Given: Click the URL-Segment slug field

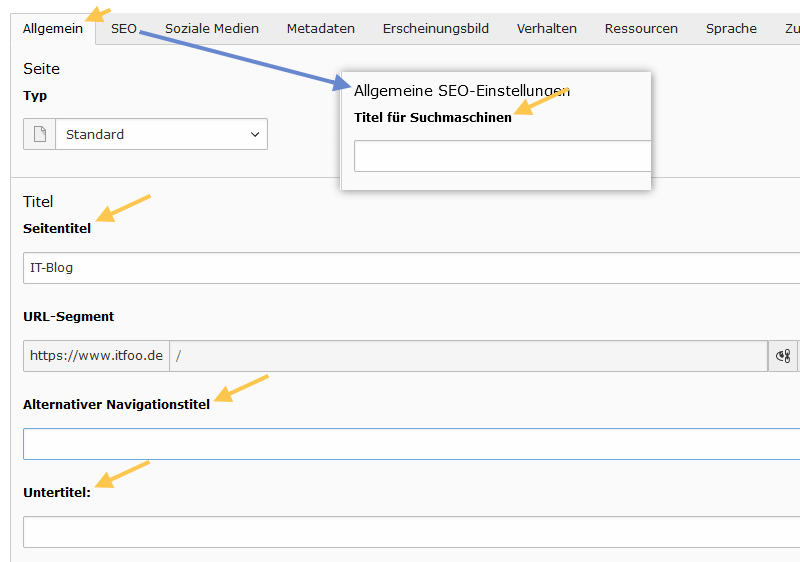Looking at the screenshot, I should click(x=469, y=356).
